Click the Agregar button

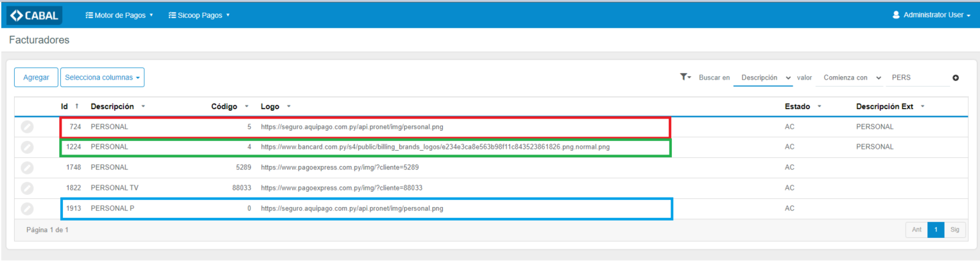37,77
